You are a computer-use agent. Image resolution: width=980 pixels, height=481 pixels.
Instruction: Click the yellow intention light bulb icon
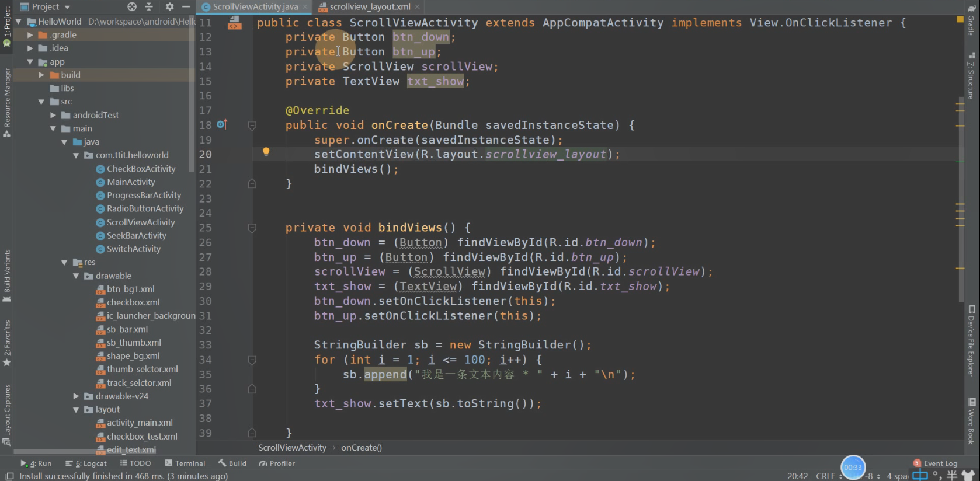tap(266, 152)
